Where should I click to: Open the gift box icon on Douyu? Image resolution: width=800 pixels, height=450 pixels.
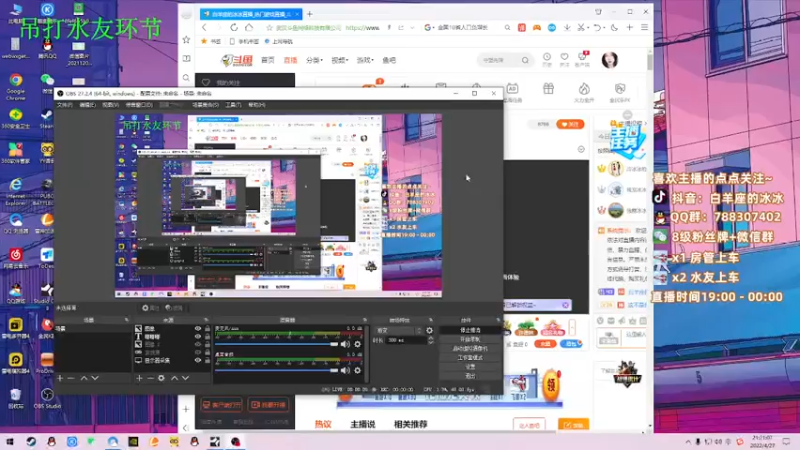pos(548,89)
